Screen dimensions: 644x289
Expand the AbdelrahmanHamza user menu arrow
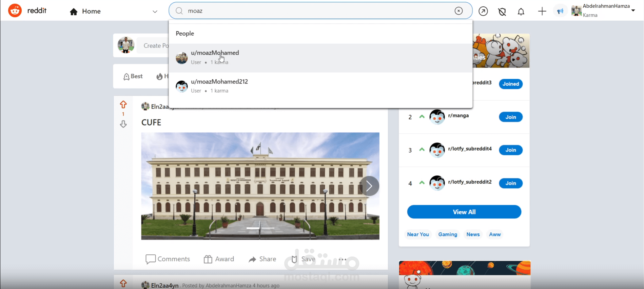[x=633, y=11]
